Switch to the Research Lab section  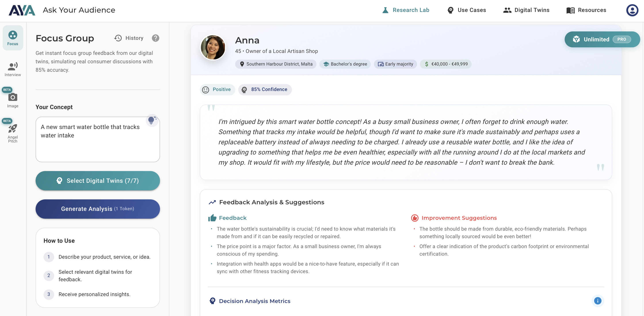(406, 10)
